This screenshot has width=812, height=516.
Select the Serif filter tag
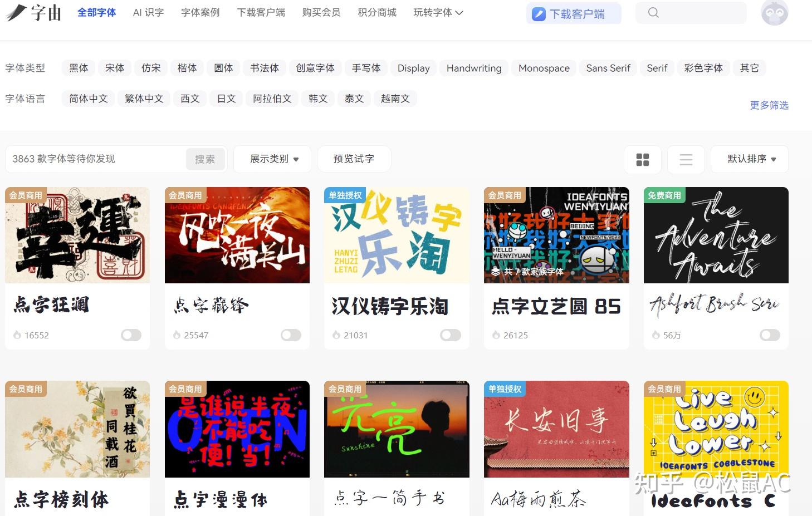tap(657, 68)
